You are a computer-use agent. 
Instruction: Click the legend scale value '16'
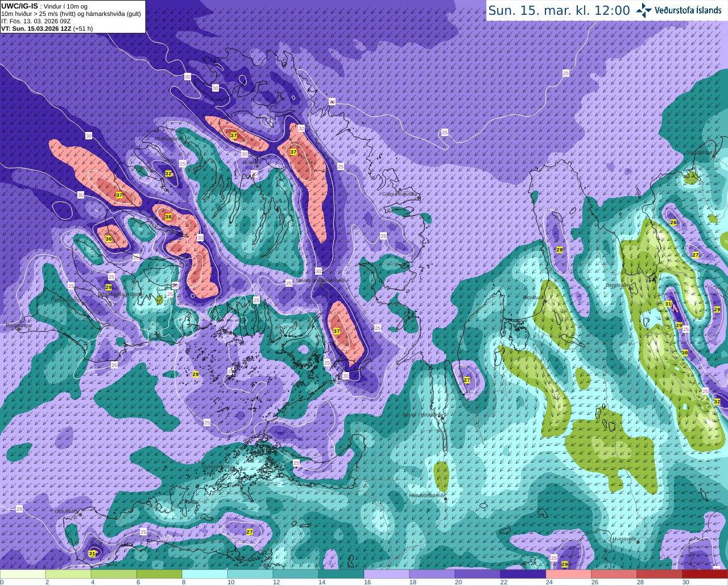click(367, 582)
